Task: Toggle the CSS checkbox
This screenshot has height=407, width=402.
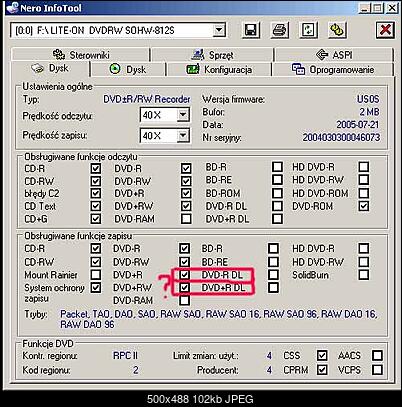Action: tap(322, 355)
